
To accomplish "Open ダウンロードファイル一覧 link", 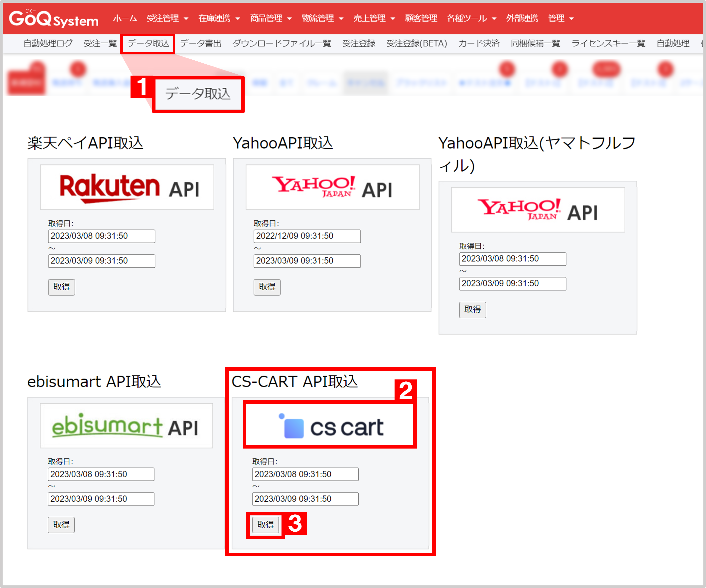I will (282, 43).
